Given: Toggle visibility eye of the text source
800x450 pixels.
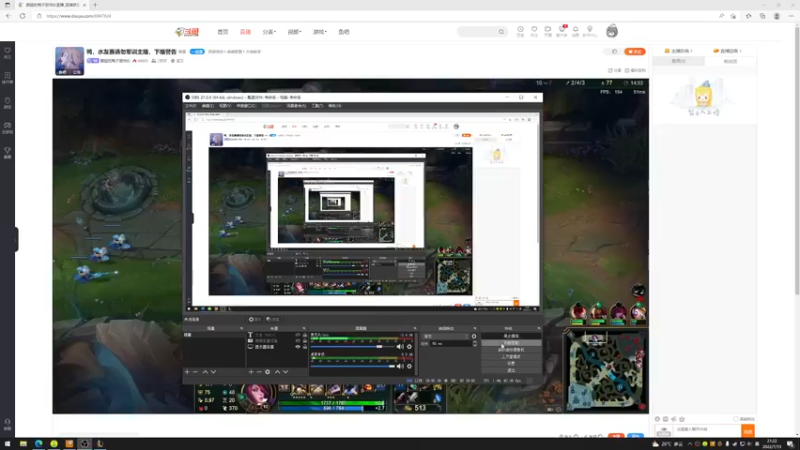Looking at the screenshot, I should point(298,335).
